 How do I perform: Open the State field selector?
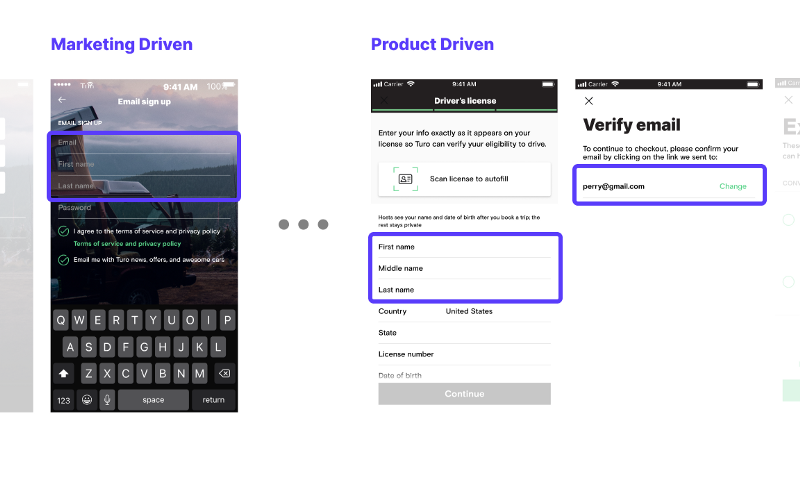(x=464, y=332)
